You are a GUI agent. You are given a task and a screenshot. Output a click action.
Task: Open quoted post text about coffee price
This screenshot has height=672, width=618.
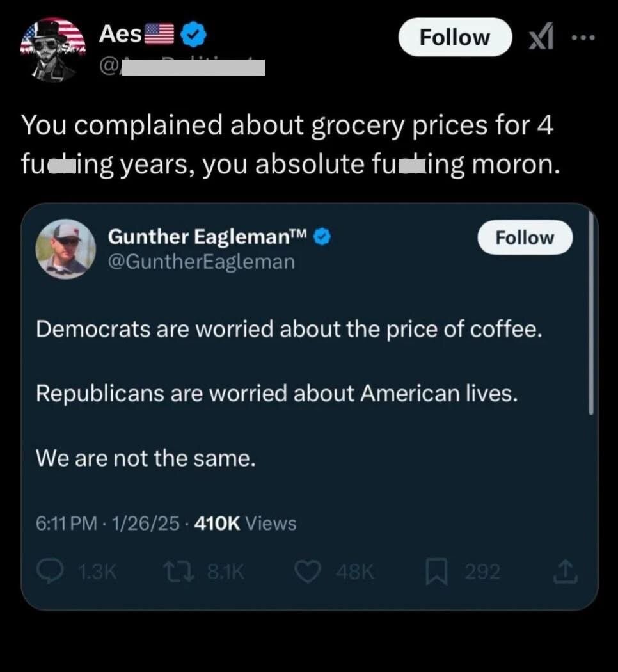[289, 330]
